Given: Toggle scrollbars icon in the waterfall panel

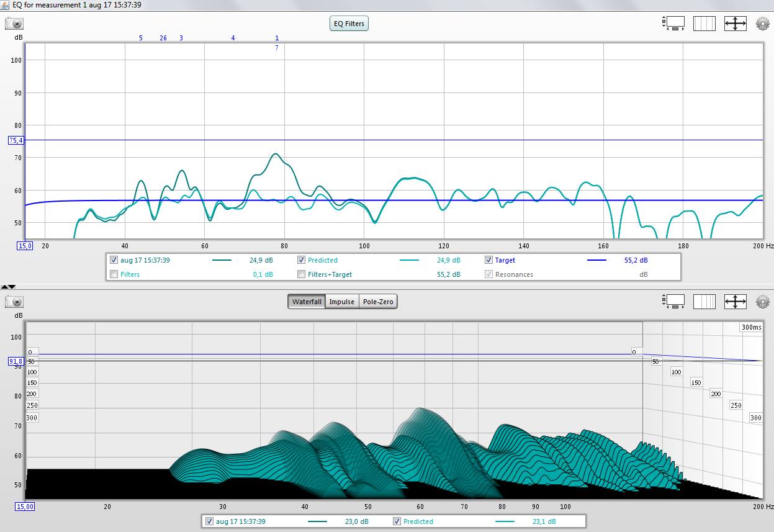Looking at the screenshot, I should (674, 302).
